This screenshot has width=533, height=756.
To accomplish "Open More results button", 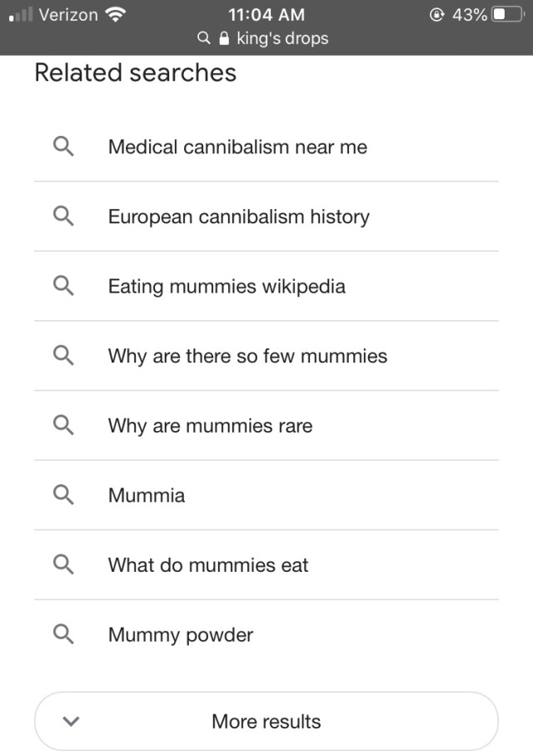I will [266, 721].
